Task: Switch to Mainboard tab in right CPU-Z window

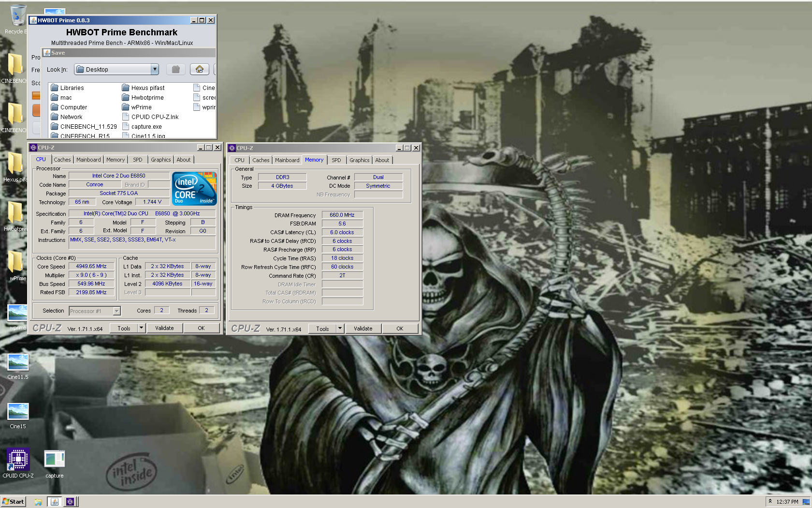Action: tap(287, 160)
